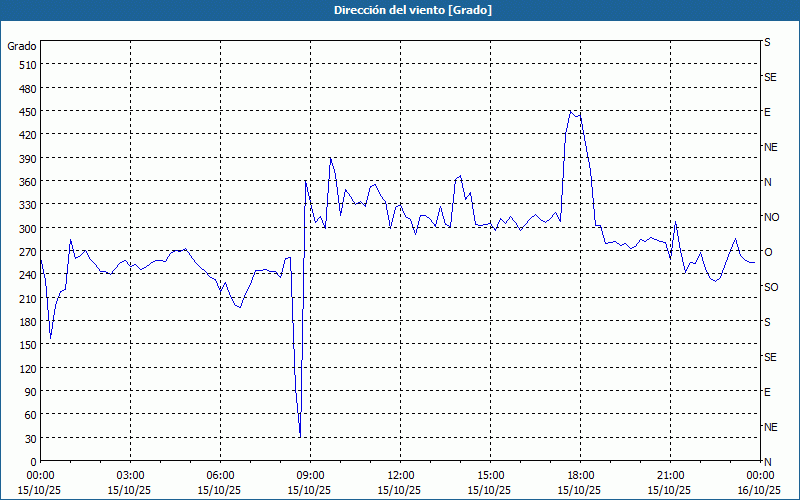Viewport: 800px width, 500px height.
Task: Click the 03:00 time axis label
Action: point(130,476)
